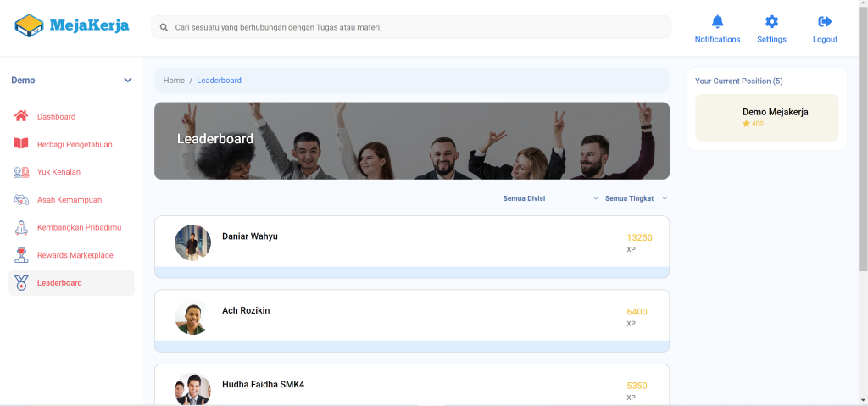Click the Asah Kemampuan gamepad icon
Screen dimensions: 868x406
(x=21, y=199)
